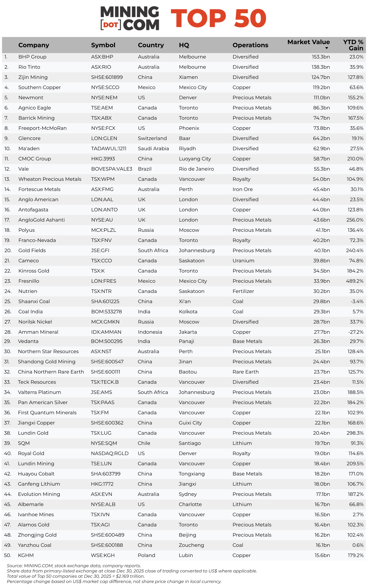Select the TADAWUL:1211 symbol for Ma'aden
Image resolution: width=368 pixels, height=588 pixels.
tap(109, 149)
